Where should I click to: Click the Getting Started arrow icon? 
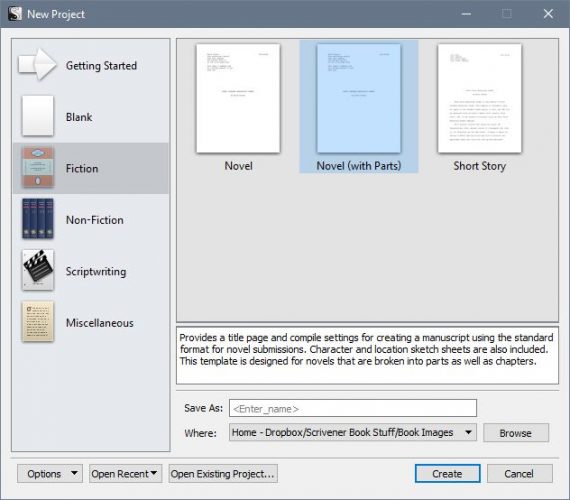(37, 64)
